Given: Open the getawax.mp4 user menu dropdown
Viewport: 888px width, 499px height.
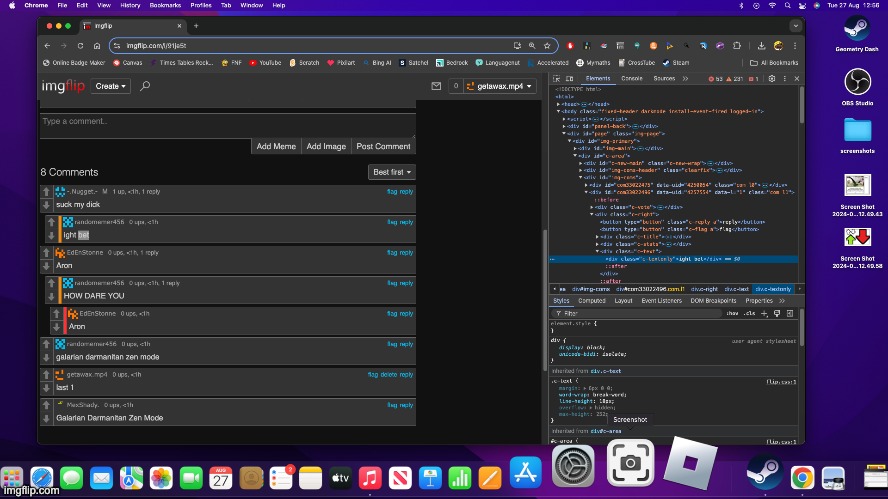Looking at the screenshot, I should point(500,86).
